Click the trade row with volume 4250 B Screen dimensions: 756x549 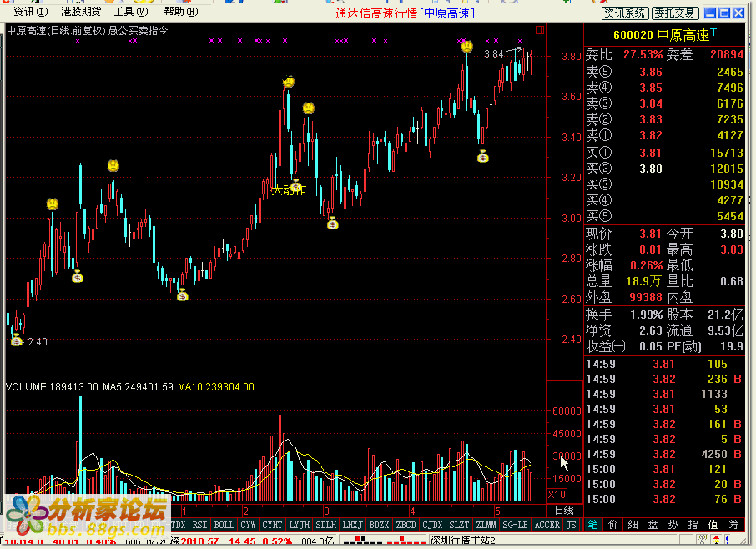point(664,454)
